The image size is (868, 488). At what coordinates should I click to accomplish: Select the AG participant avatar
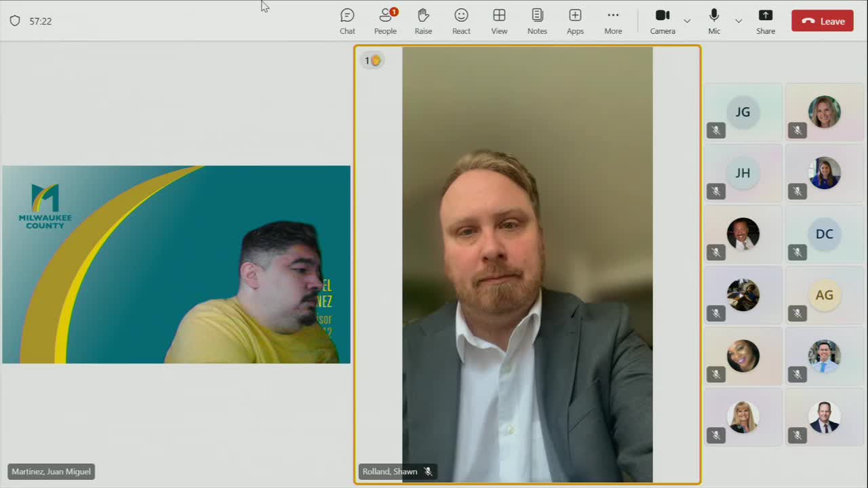point(825,295)
